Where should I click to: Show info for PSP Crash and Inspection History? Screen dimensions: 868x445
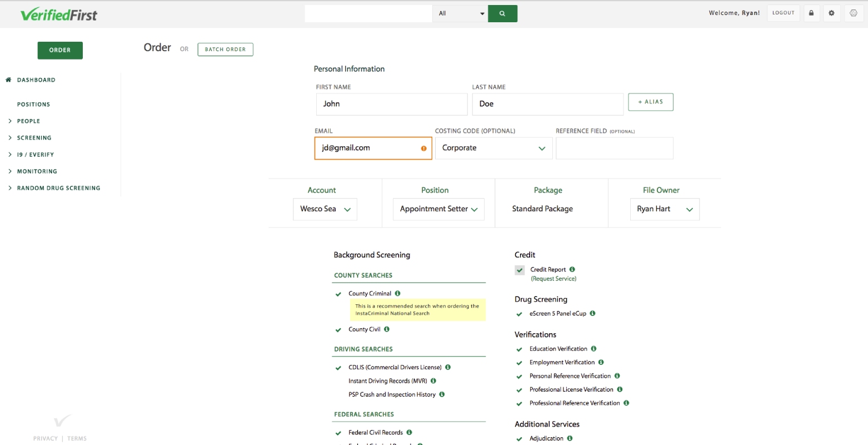coord(442,394)
